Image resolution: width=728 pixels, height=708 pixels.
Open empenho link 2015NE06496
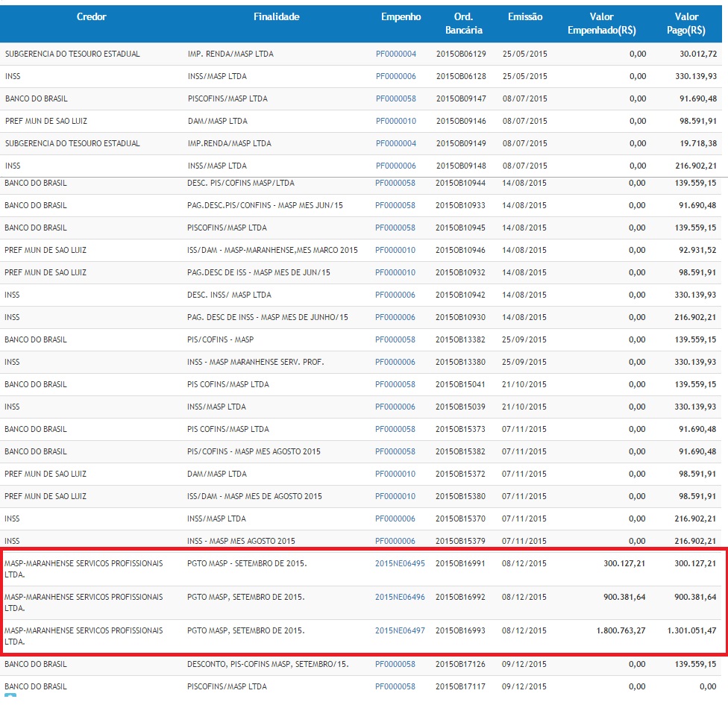click(x=400, y=597)
